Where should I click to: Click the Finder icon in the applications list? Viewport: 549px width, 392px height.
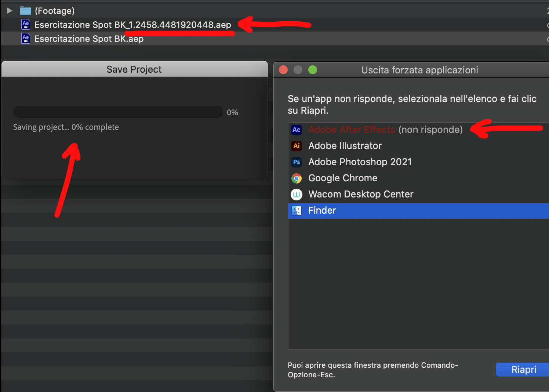coord(296,210)
